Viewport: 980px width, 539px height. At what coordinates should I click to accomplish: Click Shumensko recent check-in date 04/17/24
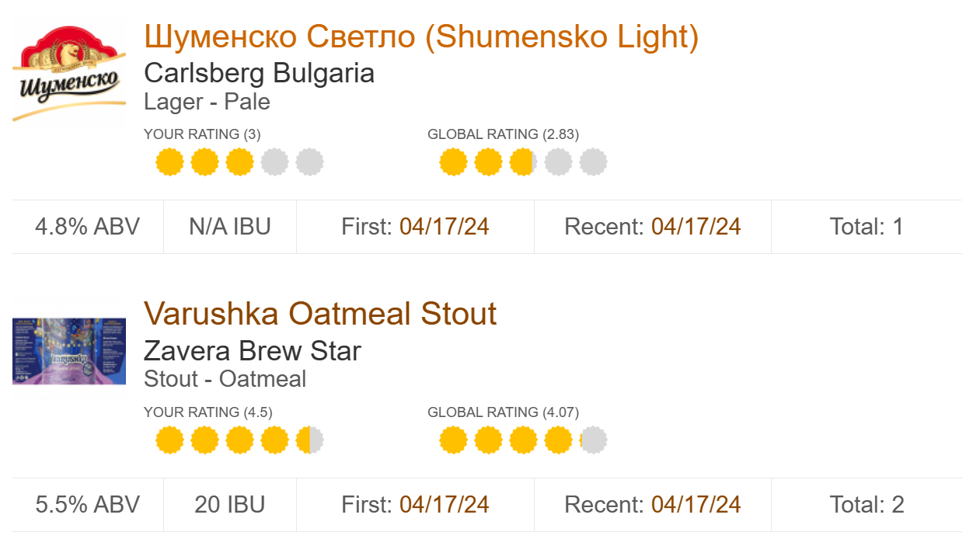[x=696, y=227]
